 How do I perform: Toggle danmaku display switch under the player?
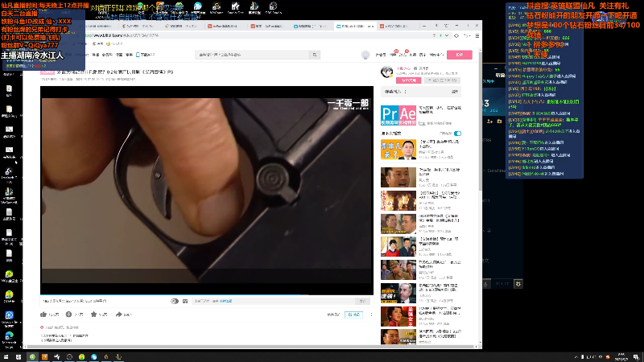pos(175,301)
